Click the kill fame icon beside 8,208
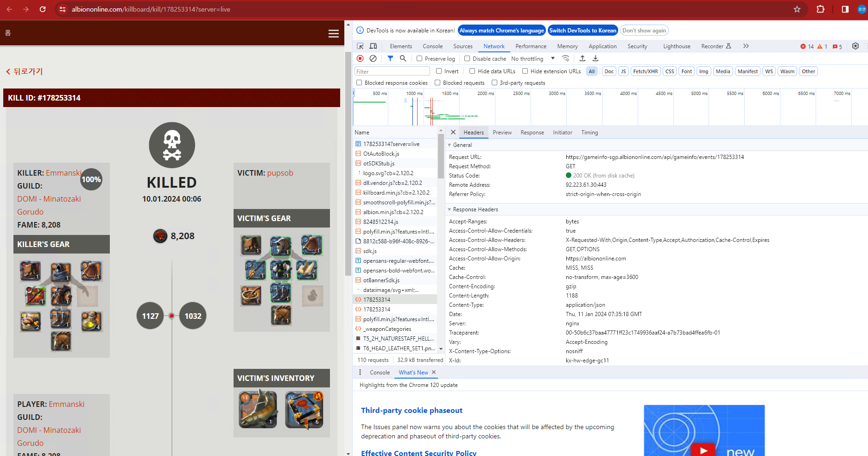Image resolution: width=868 pixels, height=456 pixels. coord(160,236)
